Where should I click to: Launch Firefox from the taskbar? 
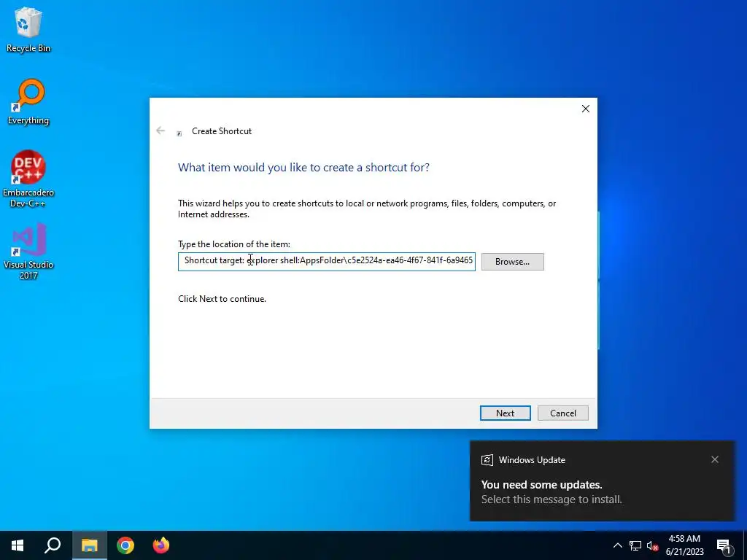tap(161, 545)
